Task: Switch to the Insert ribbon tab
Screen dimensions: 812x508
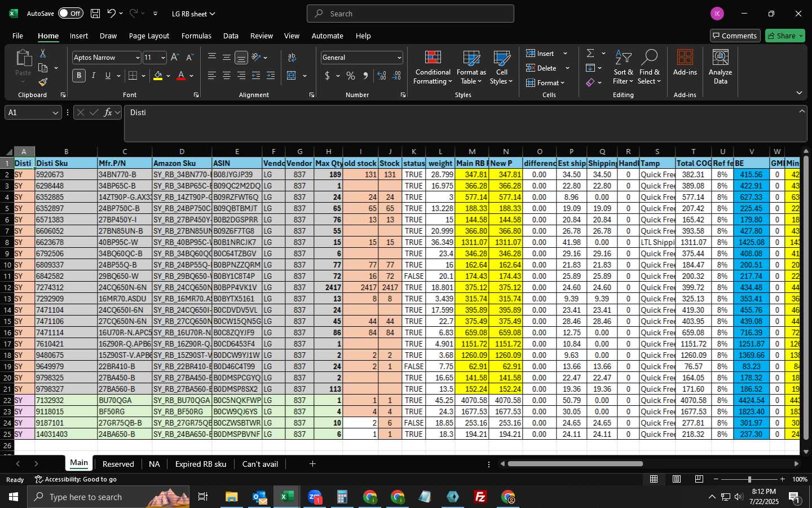Action: pyautogui.click(x=79, y=36)
